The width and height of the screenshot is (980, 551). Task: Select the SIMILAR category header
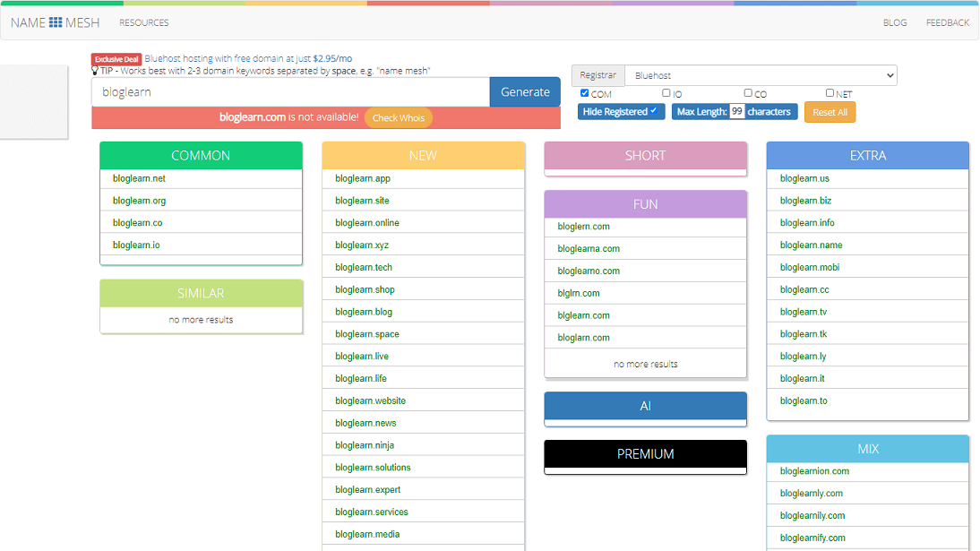(201, 293)
